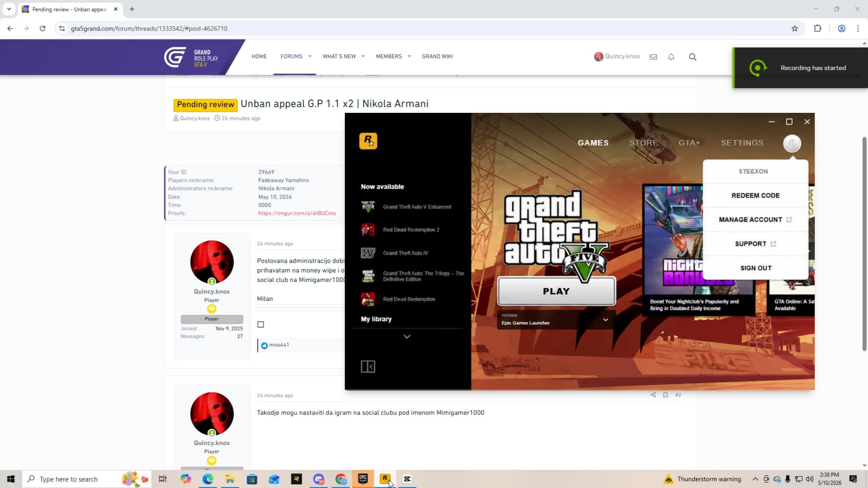The height and width of the screenshot is (488, 868).
Task: Choose REDEEM CODE from account menu
Action: 755,196
